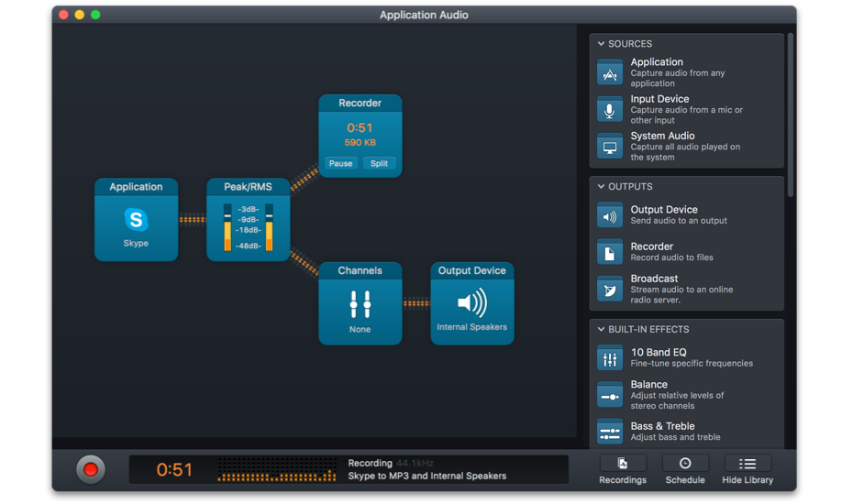853x504 pixels.
Task: Click the Skype icon in the Application block
Action: click(x=136, y=220)
